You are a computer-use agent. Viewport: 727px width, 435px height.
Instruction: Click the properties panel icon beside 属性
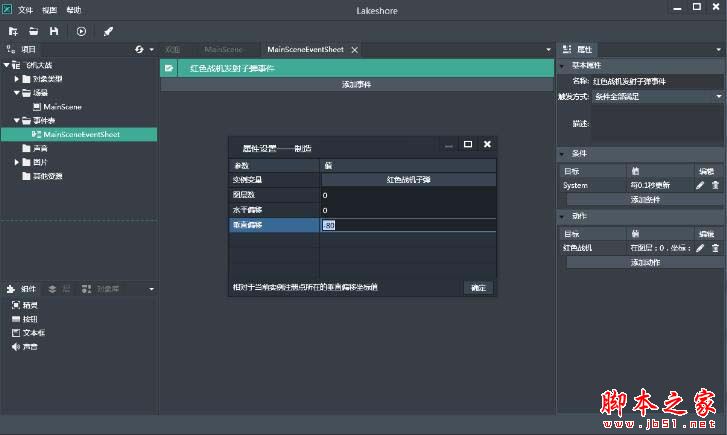(x=567, y=49)
